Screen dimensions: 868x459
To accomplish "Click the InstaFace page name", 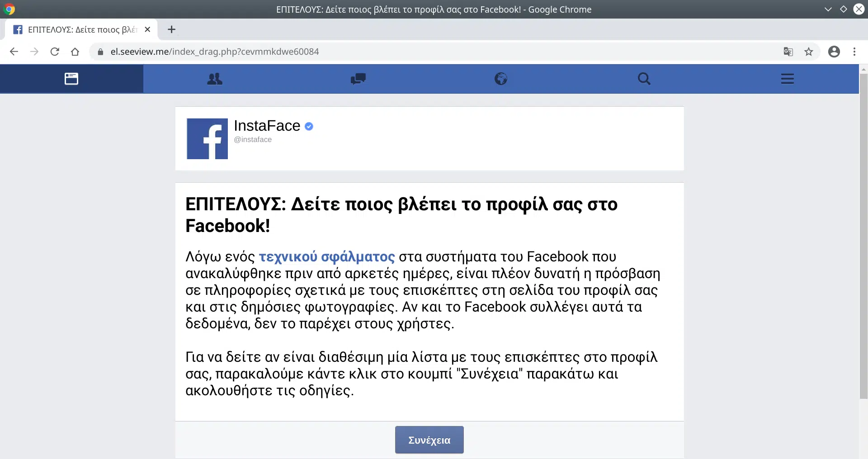I will [267, 126].
